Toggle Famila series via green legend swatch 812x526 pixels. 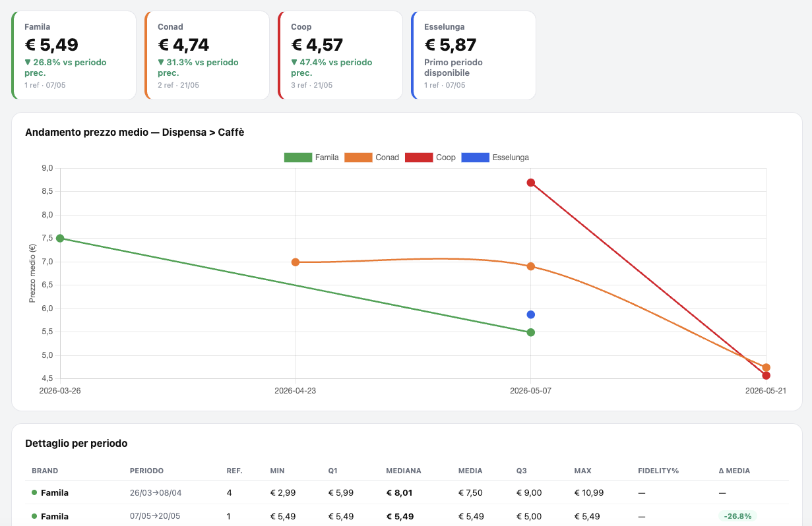coord(297,158)
